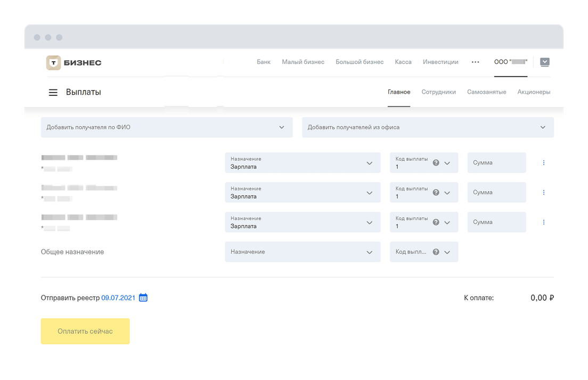The image size is (588, 380).
Task: Click the Сумма field for second recipient
Action: tap(496, 193)
